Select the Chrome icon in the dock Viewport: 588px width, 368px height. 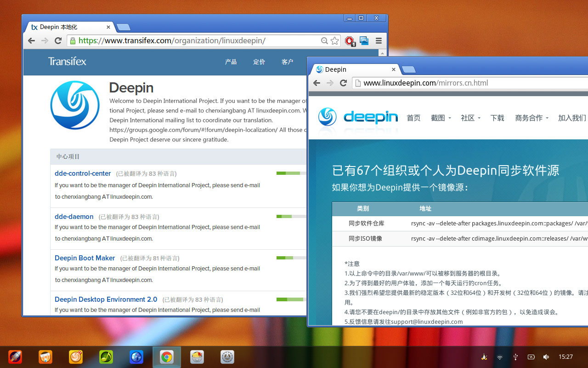(x=167, y=357)
